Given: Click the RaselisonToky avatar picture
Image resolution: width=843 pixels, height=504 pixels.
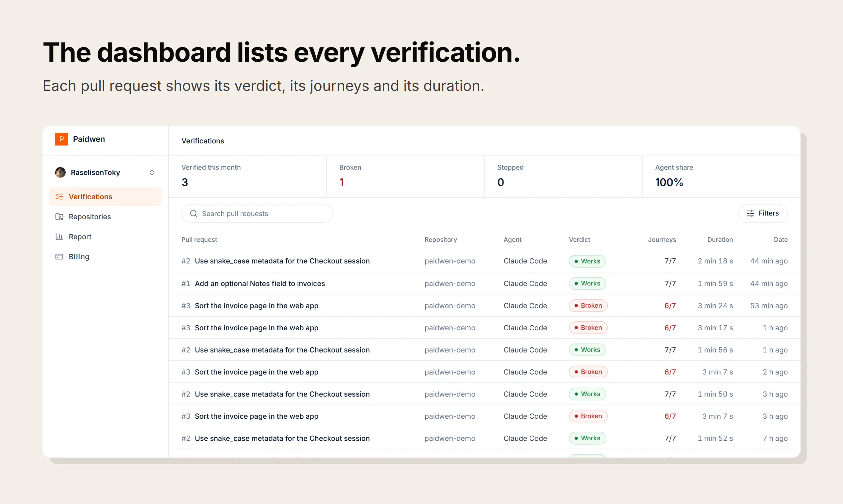Looking at the screenshot, I should click(60, 172).
